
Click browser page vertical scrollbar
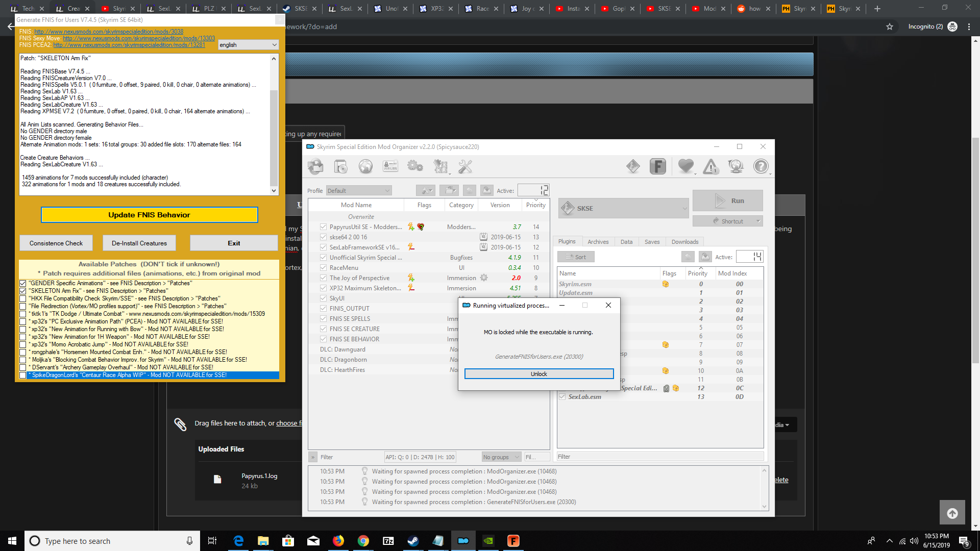coord(975,283)
